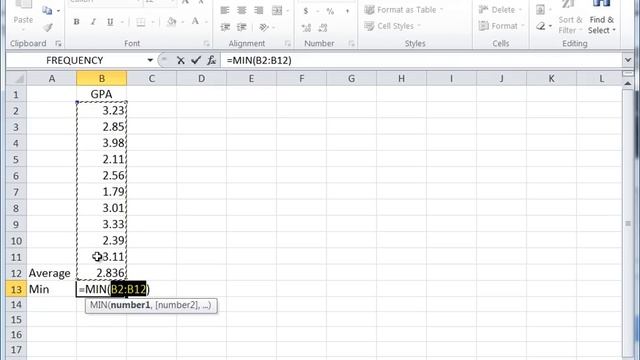Click the Delete cells button
Viewport: 640px width, 360px height.
click(x=501, y=10)
